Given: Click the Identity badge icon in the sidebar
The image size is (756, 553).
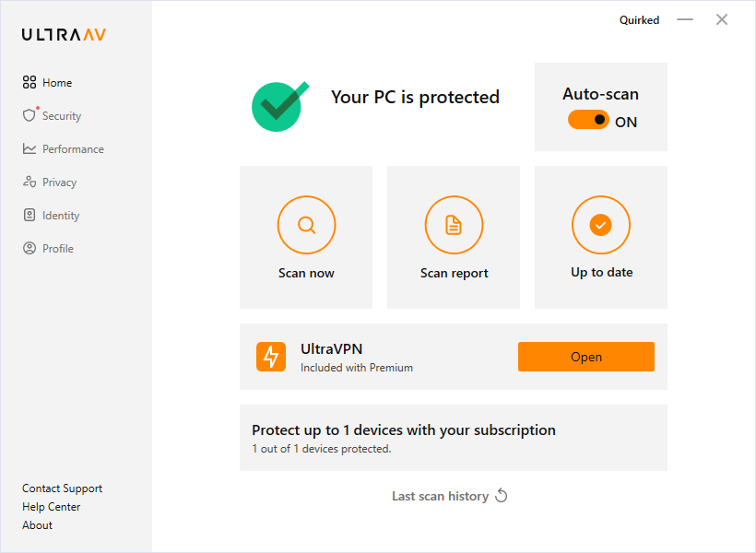Looking at the screenshot, I should [30, 216].
